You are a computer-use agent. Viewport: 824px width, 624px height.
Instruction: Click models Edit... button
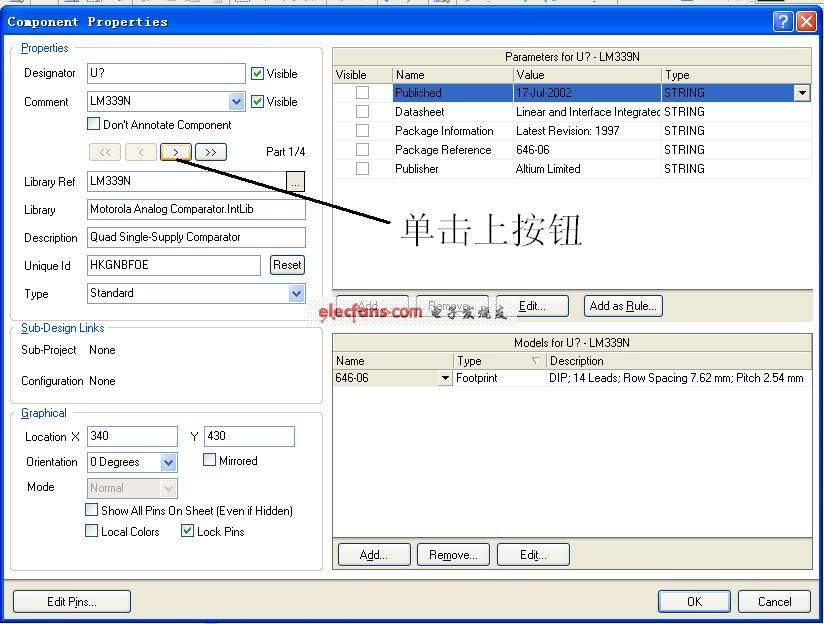click(x=533, y=555)
